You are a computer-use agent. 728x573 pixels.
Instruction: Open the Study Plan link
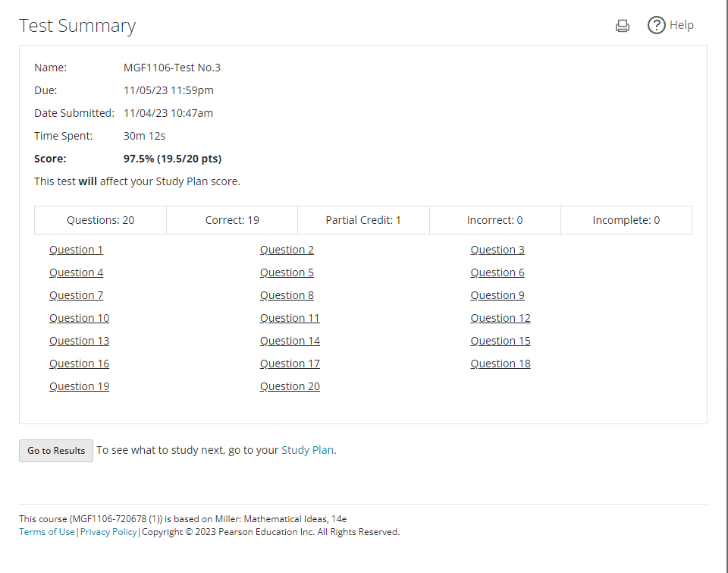coord(307,450)
